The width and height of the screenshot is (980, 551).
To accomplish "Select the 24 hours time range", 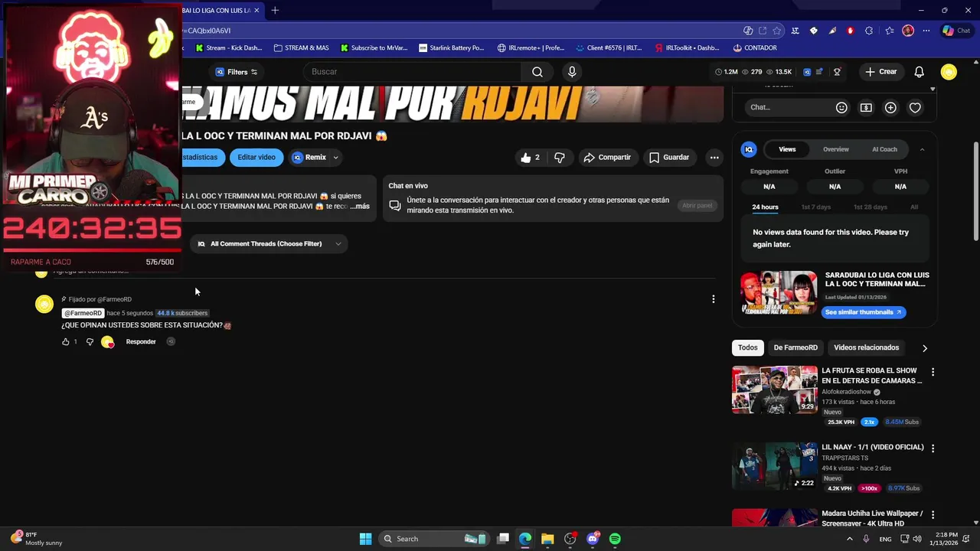I will coord(765,207).
